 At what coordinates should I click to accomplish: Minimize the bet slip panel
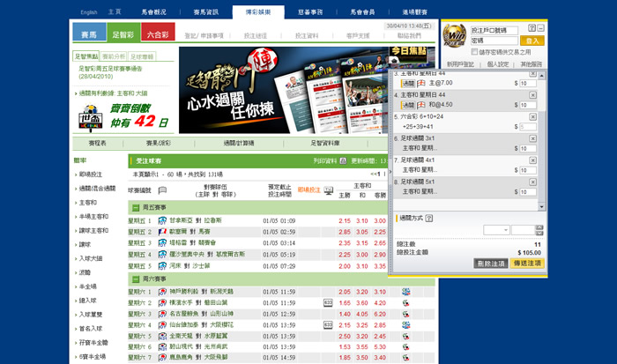click(540, 28)
